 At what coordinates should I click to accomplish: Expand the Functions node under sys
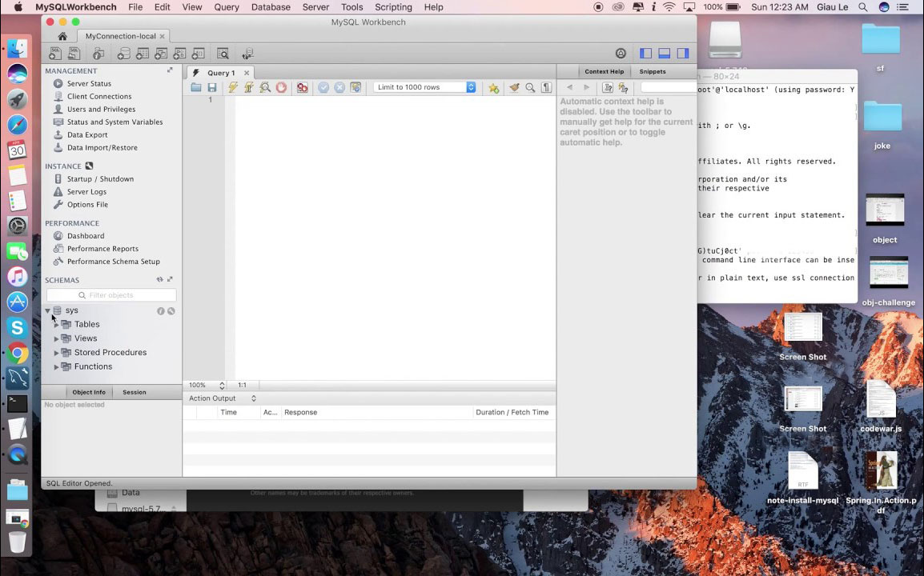click(57, 367)
